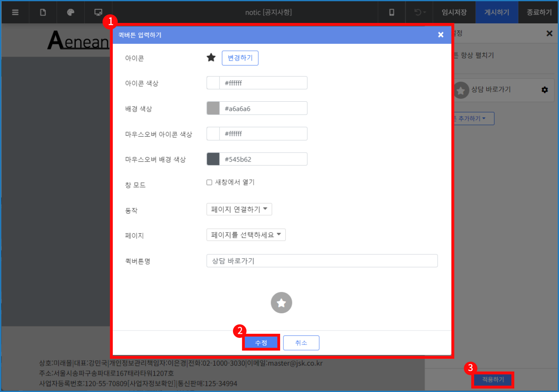Switch to mobile preview mode
This screenshot has height=392, width=559.
point(391,12)
